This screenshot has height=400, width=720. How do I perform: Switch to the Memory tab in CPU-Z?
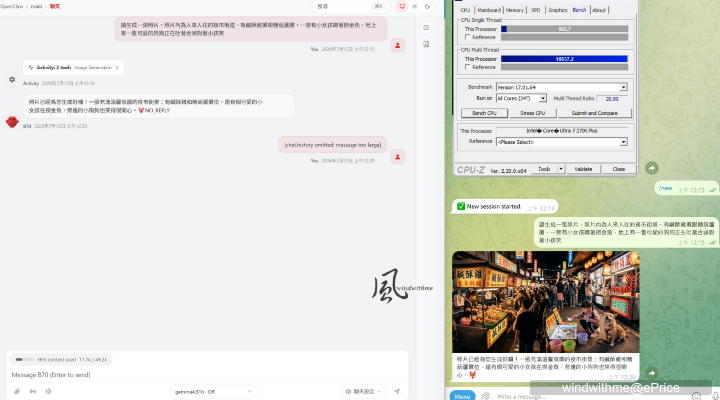(x=515, y=10)
